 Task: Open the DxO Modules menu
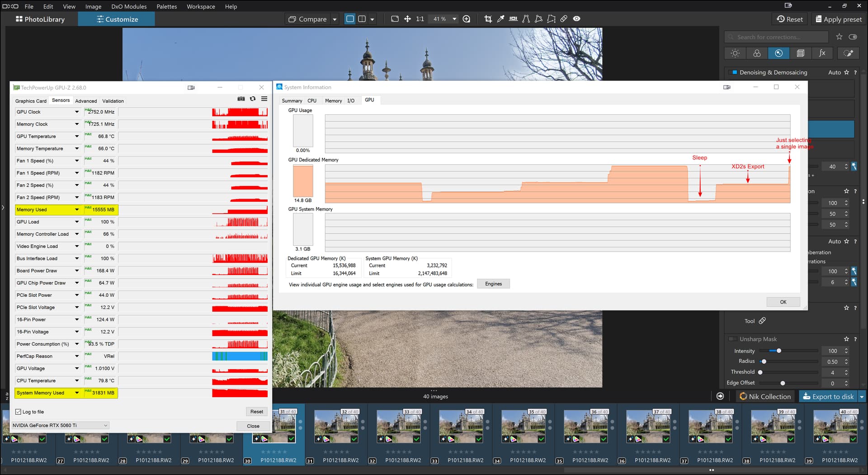(129, 6)
